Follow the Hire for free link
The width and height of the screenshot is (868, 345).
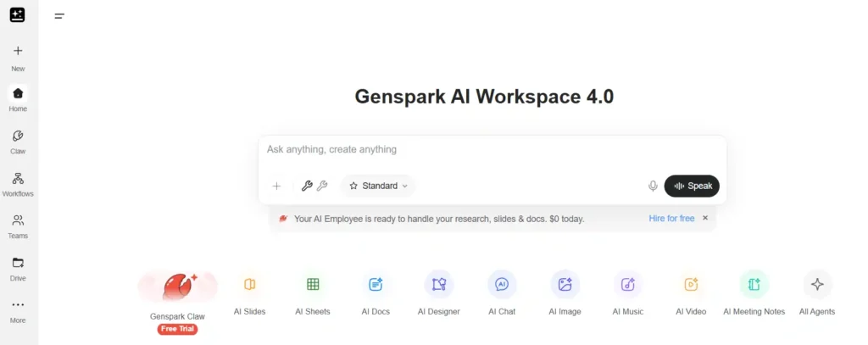[671, 219]
